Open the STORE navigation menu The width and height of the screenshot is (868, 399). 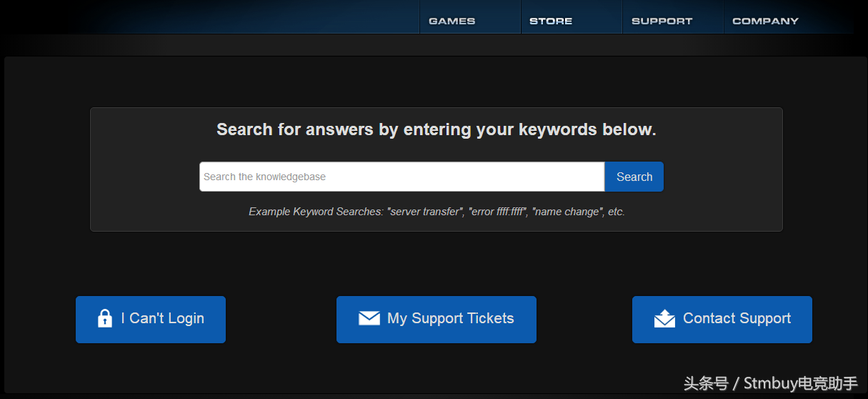(551, 21)
